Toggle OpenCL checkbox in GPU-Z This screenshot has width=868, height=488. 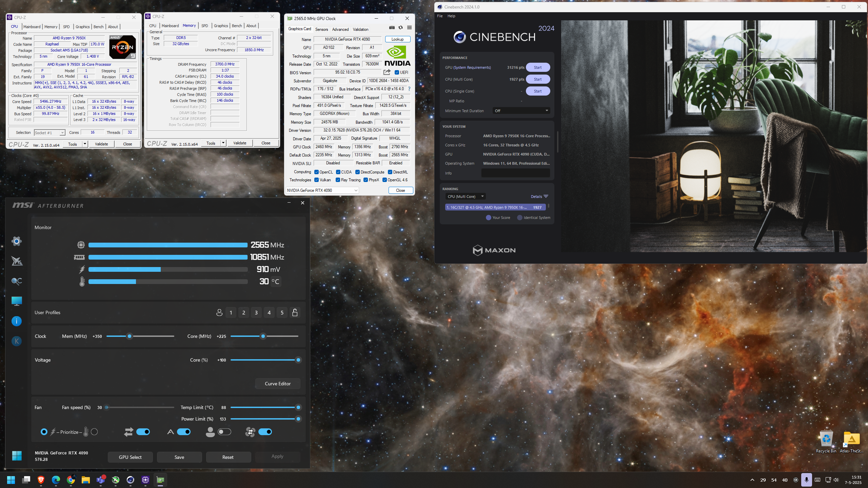click(x=316, y=172)
